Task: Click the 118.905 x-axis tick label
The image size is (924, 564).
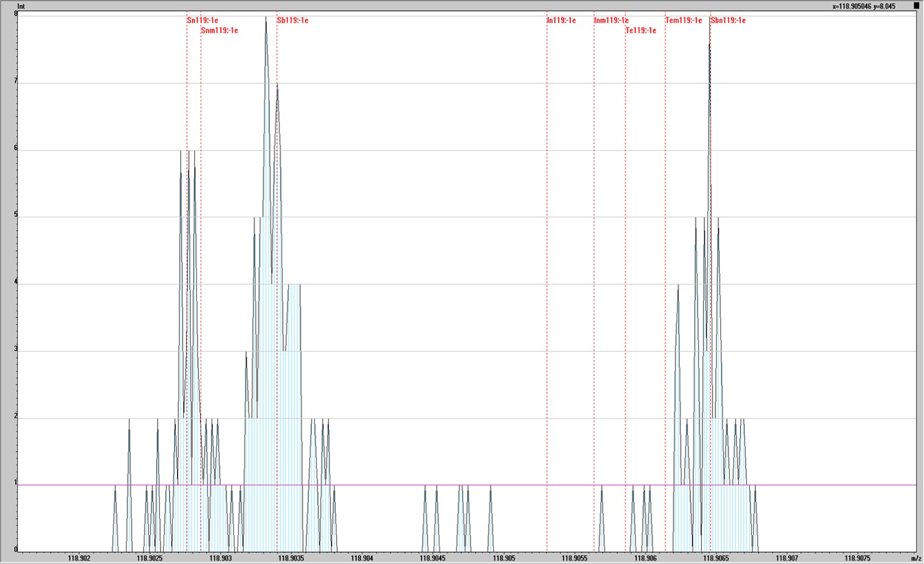Action: pyautogui.click(x=504, y=558)
